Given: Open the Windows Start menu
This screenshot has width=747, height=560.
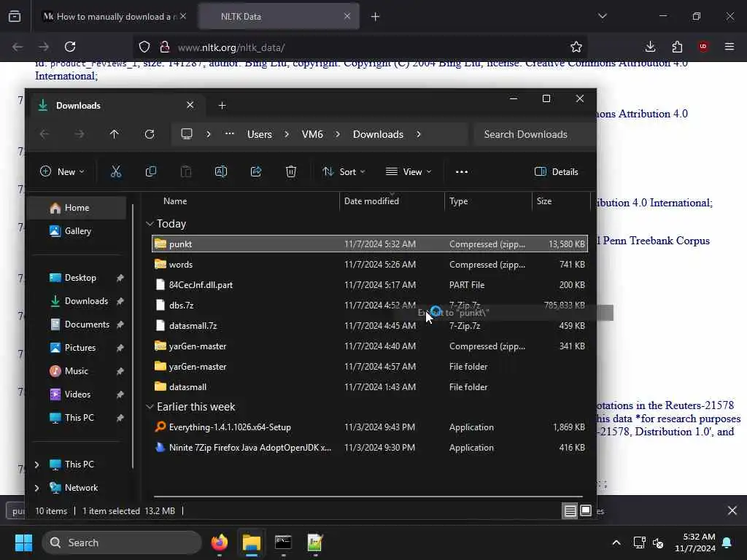Looking at the screenshot, I should (23, 542).
